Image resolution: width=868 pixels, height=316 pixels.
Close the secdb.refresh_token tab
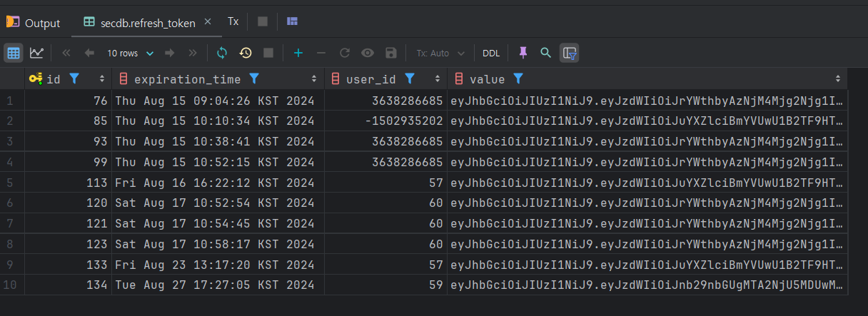[208, 22]
